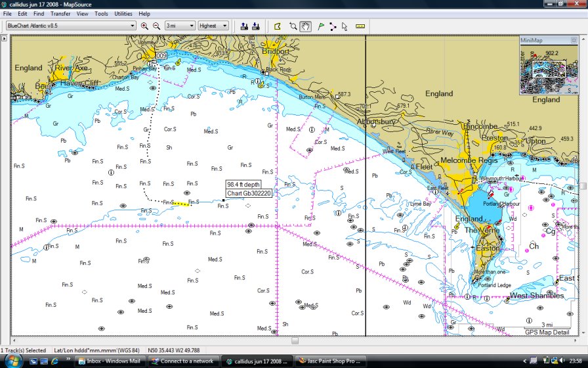
Task: Click the Receive From Device icon
Action: [x=256, y=26]
